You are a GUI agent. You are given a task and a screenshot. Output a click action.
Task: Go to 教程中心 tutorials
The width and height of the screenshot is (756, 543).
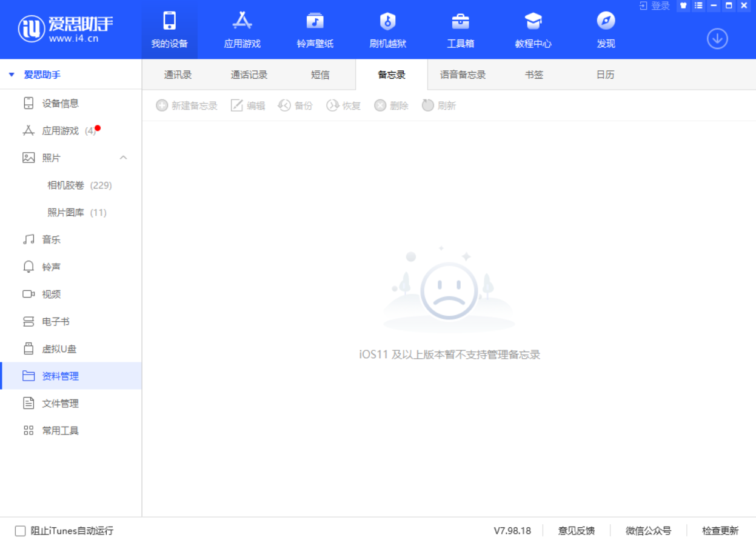532,29
